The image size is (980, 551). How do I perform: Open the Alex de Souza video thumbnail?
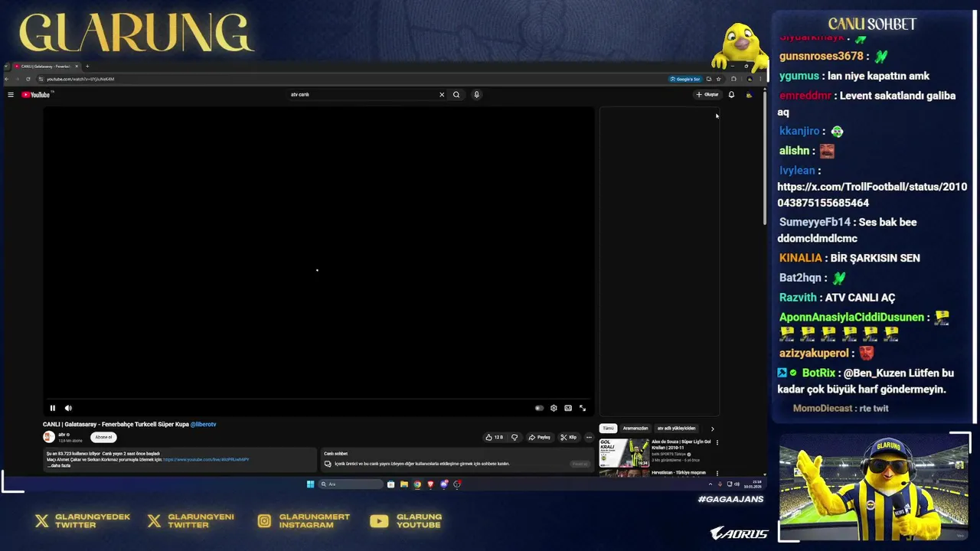(624, 452)
